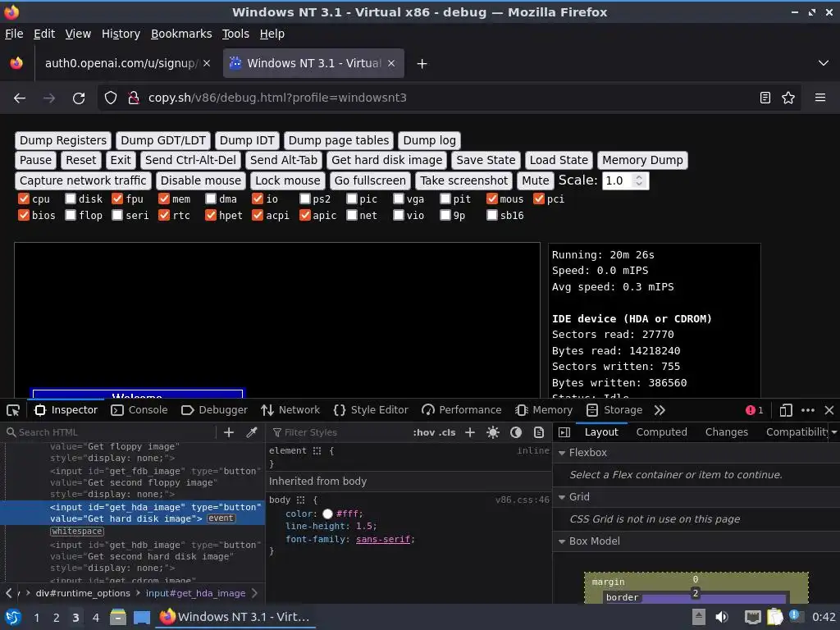Image resolution: width=840 pixels, height=630 pixels.
Task: Uncheck the cpu logging checkbox
Action: tap(24, 199)
